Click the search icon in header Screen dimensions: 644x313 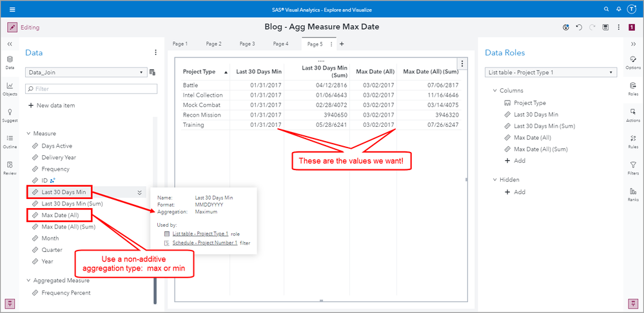pyautogui.click(x=606, y=9)
